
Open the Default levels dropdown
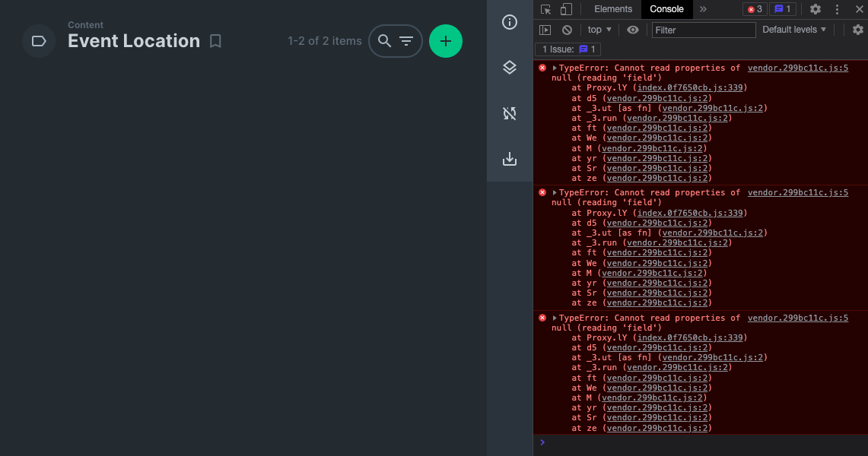[793, 30]
